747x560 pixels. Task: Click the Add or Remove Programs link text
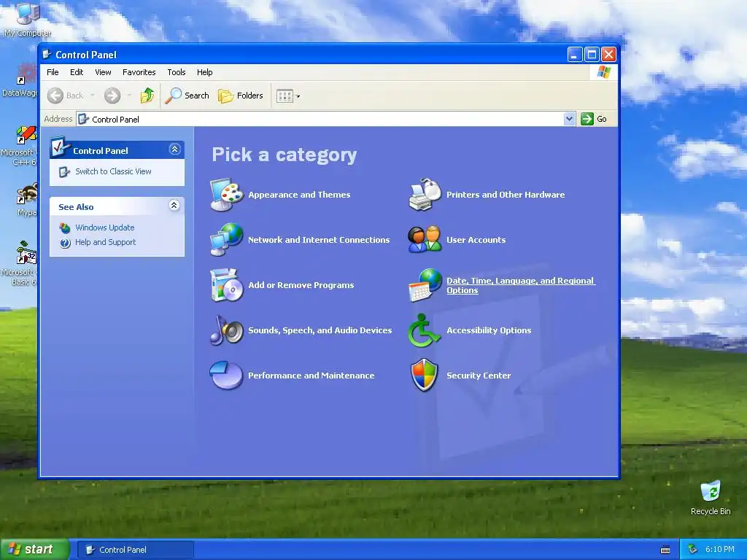[x=301, y=285]
